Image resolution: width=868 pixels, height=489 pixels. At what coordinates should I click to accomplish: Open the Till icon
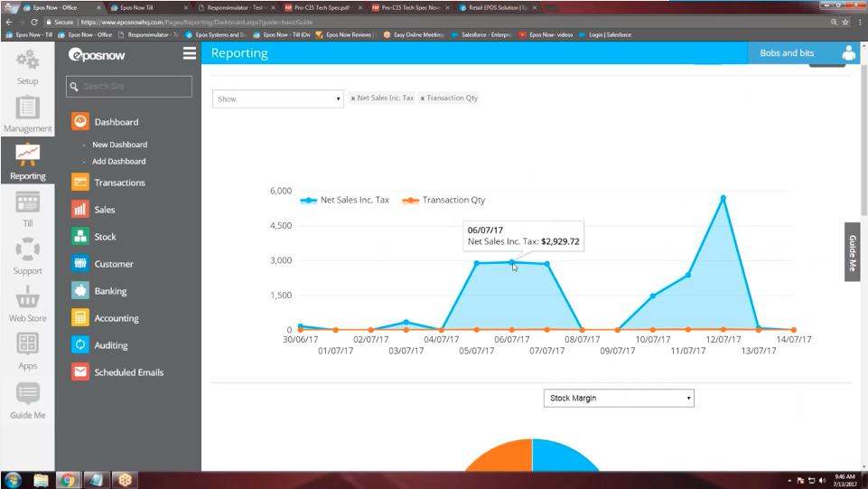[27, 202]
